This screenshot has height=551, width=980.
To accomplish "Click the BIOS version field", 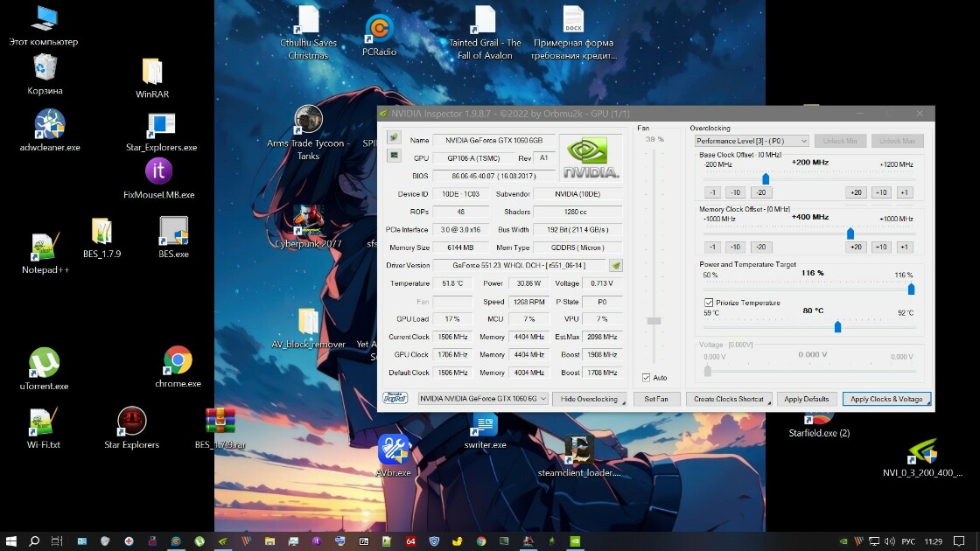I will pos(493,176).
